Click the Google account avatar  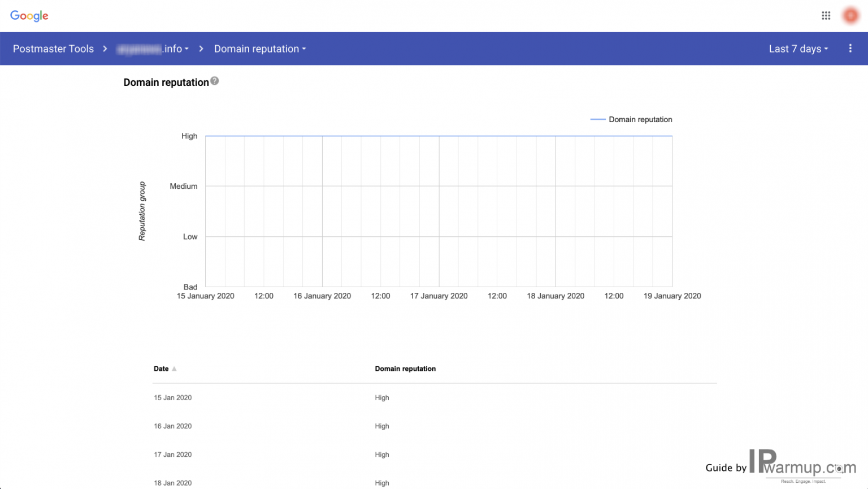[850, 15]
